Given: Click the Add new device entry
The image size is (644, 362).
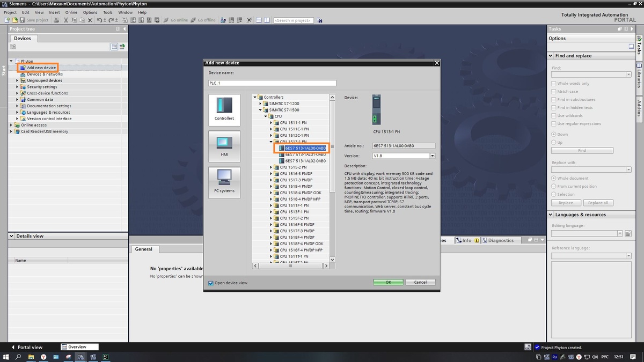Looking at the screenshot, I should coord(41,68).
